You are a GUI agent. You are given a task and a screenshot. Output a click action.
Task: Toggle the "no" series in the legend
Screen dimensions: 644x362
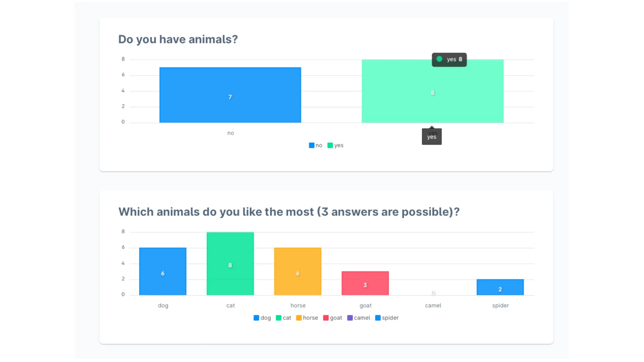(x=316, y=145)
